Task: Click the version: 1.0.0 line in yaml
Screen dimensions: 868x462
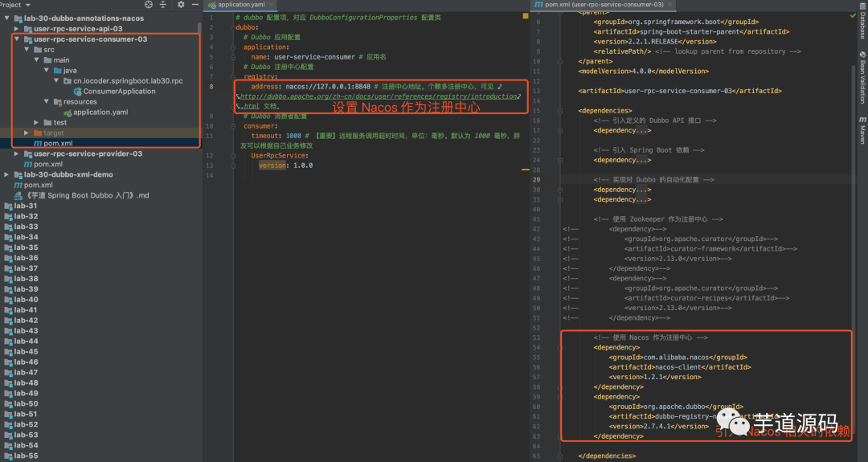Action: pos(285,166)
